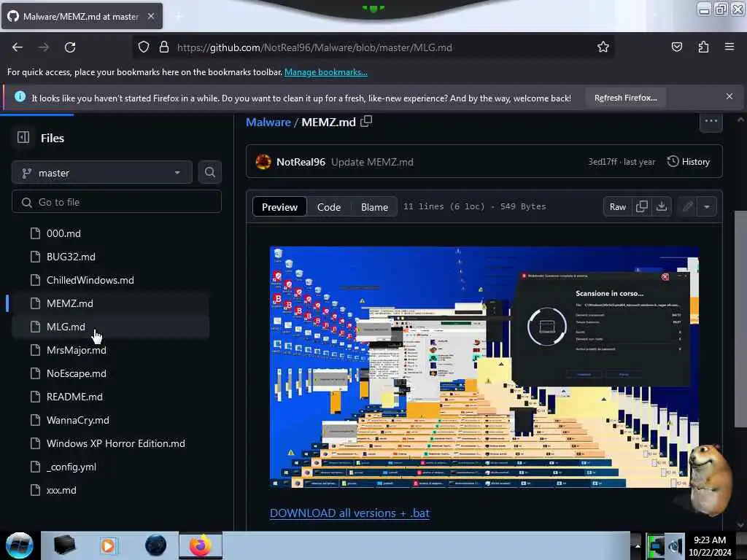Open the Firefox hamburger application menu
Screen dimensions: 747x560
(x=729, y=47)
